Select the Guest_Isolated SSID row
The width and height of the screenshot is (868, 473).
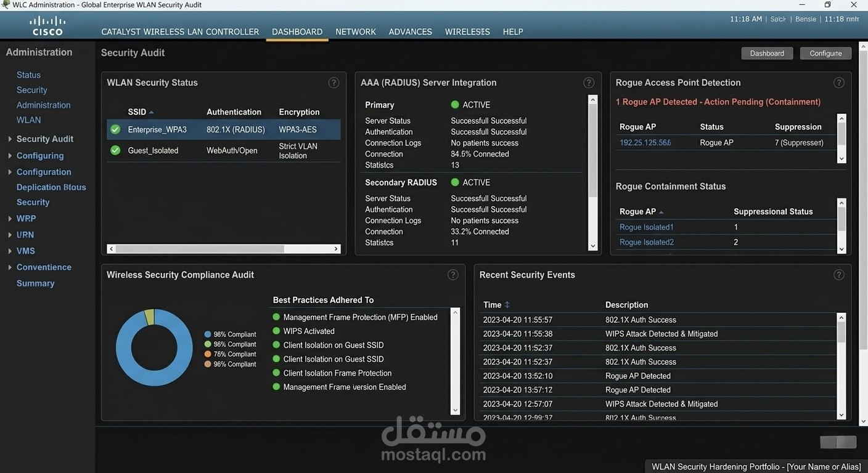pyautogui.click(x=224, y=150)
